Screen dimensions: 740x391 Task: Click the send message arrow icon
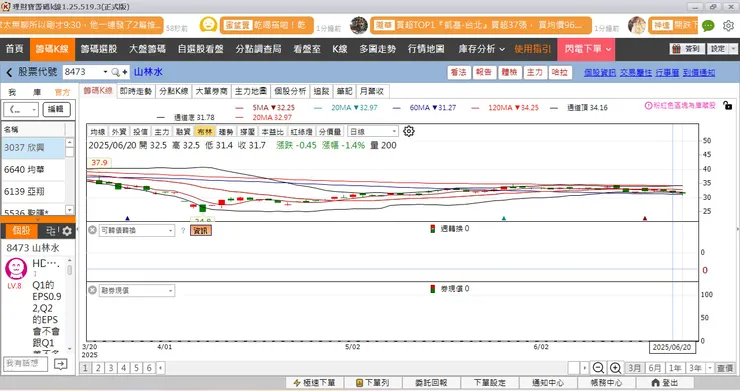point(60,364)
